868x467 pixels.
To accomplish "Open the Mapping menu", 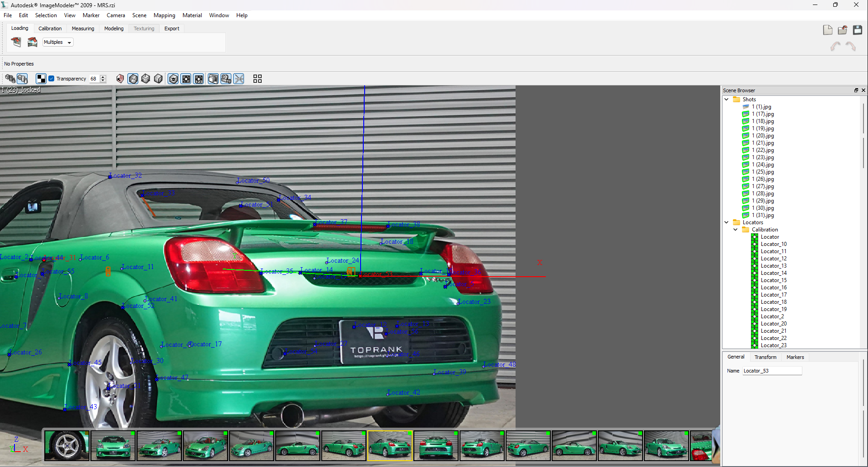I will [164, 15].
